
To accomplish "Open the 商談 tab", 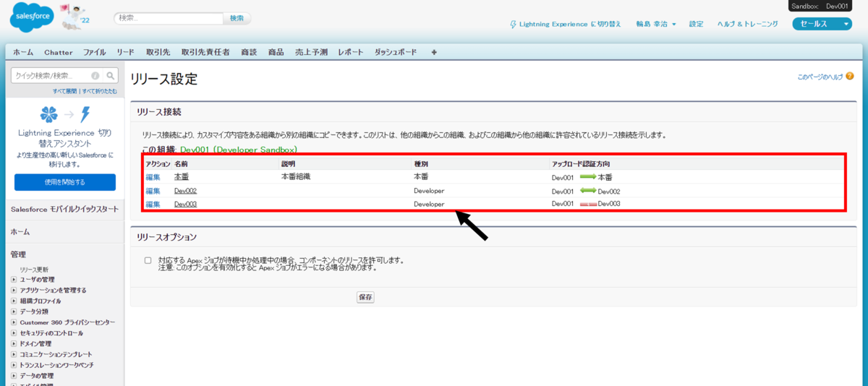I will pyautogui.click(x=250, y=52).
